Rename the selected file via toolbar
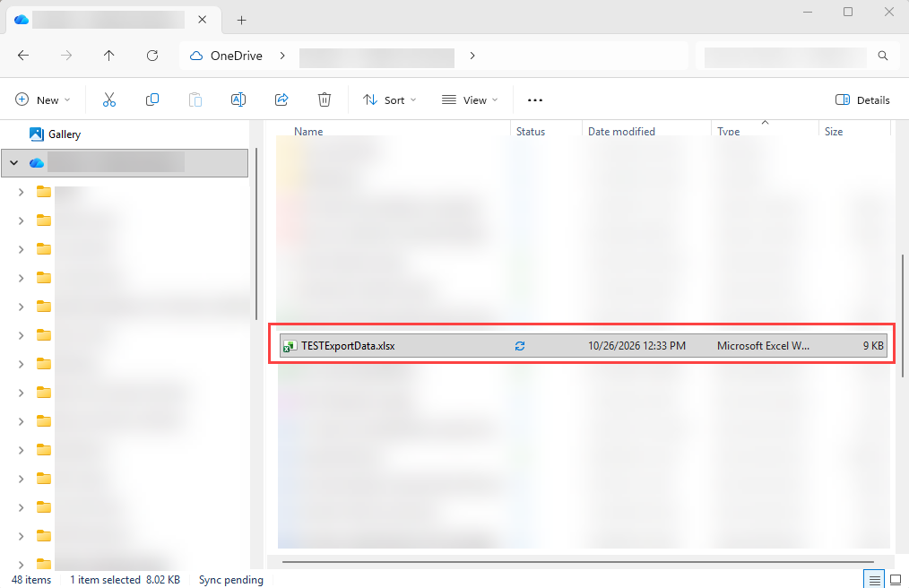This screenshot has height=588, width=909. pyautogui.click(x=238, y=99)
